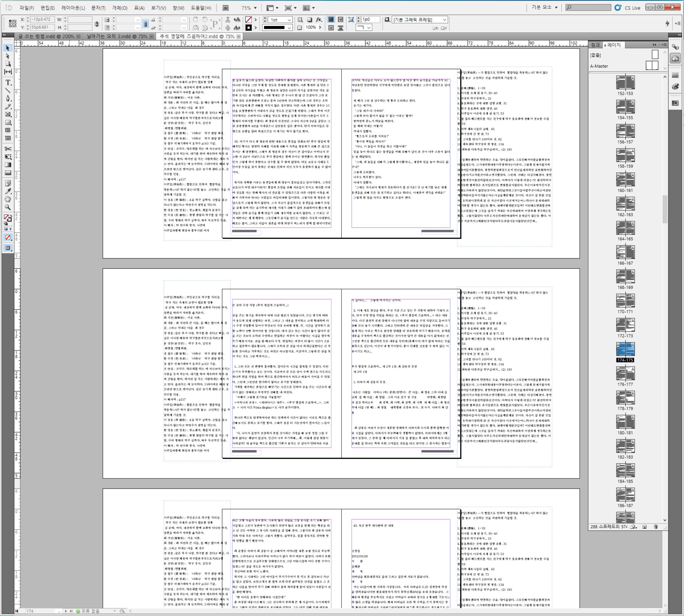Select the Hand tool

[8, 199]
